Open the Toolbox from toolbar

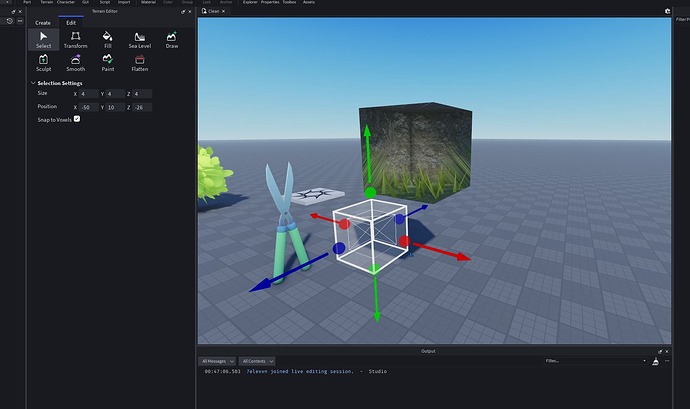point(289,2)
